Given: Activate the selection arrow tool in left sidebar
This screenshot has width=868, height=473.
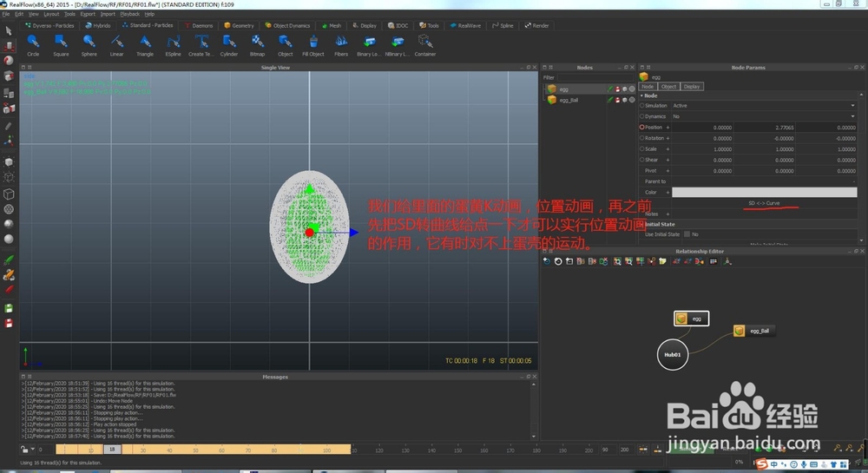Looking at the screenshot, I should (x=9, y=31).
